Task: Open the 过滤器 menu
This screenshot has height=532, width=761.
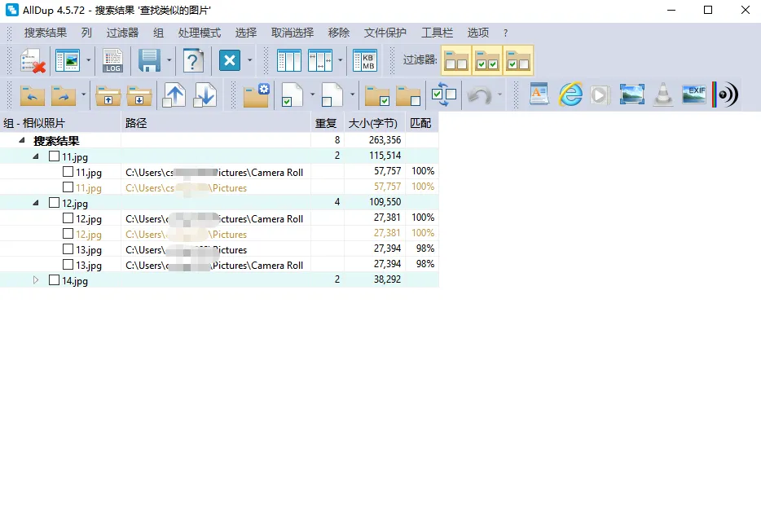Action: 122,33
